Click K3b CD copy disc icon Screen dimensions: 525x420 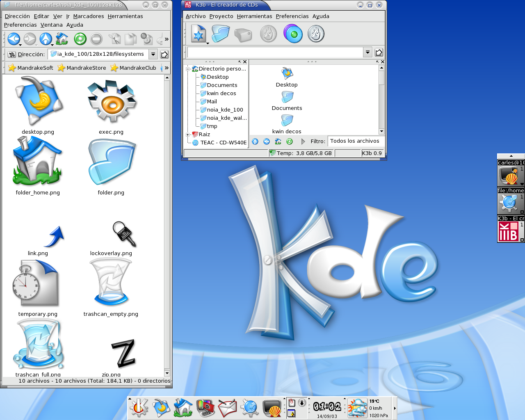[293, 34]
